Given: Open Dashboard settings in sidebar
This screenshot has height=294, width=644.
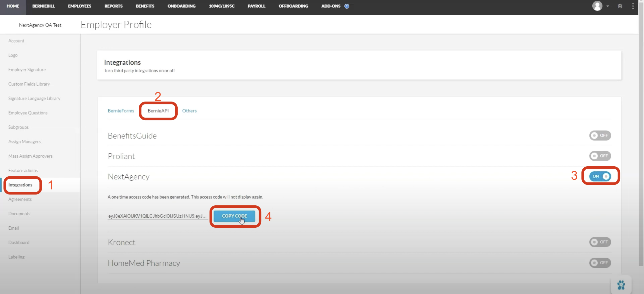Looking at the screenshot, I should click(x=19, y=242).
